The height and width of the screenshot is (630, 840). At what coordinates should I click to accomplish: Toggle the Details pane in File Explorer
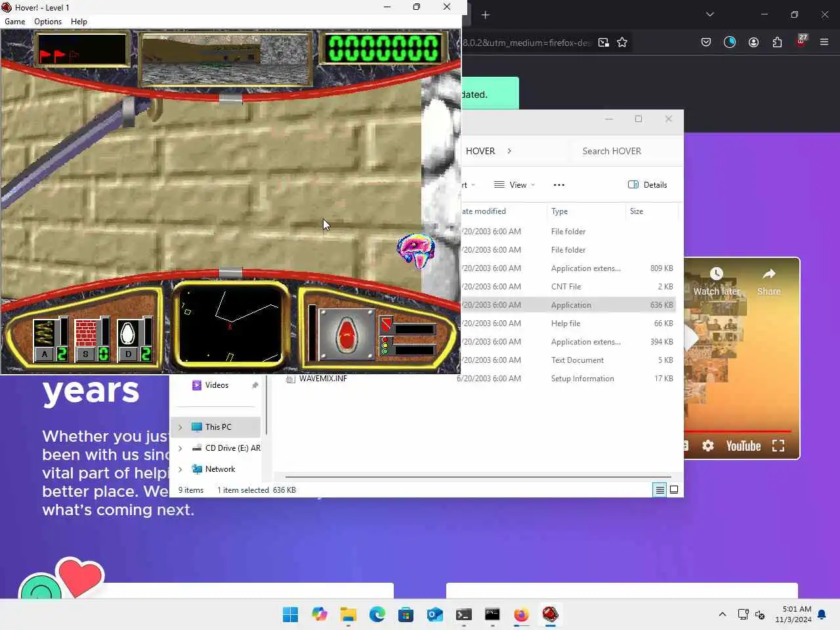(x=648, y=185)
